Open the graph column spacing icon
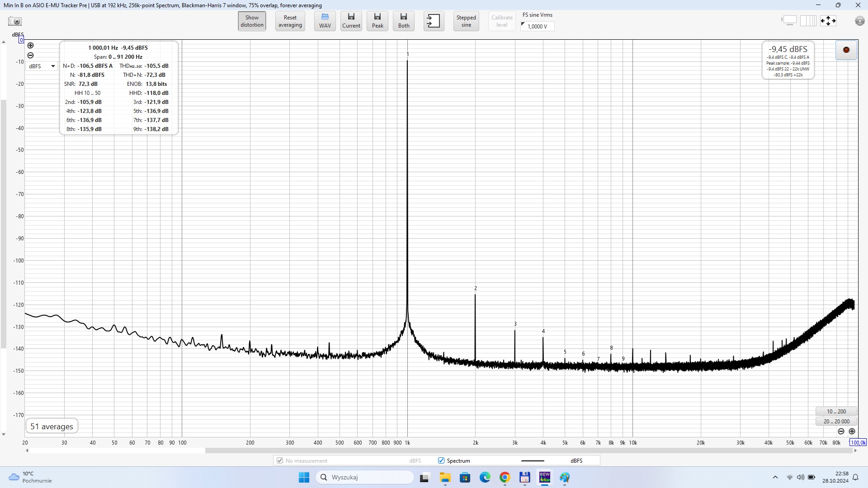Viewport: 868px width, 488px height. [x=808, y=21]
